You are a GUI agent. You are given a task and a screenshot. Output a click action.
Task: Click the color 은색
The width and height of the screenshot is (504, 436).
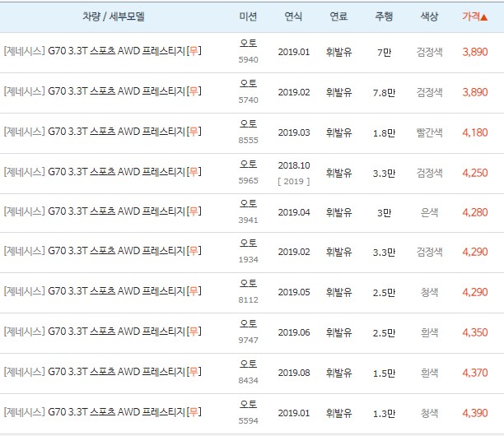429,212
